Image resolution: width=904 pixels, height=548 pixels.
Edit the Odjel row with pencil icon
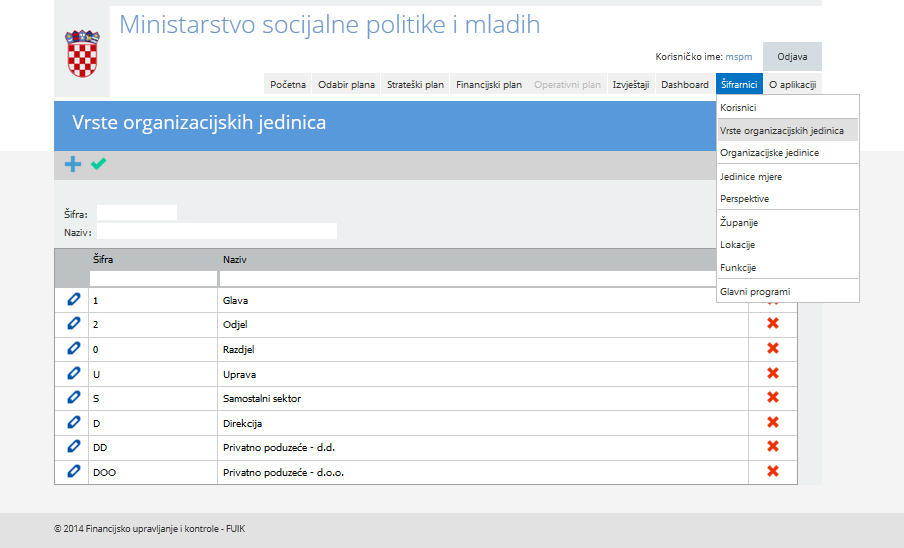[73, 323]
